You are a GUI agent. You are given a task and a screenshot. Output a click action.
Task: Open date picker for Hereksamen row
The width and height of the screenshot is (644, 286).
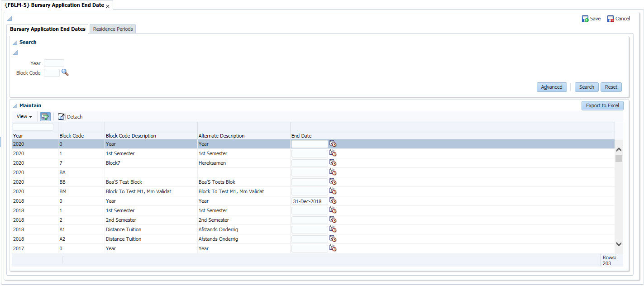[333, 163]
